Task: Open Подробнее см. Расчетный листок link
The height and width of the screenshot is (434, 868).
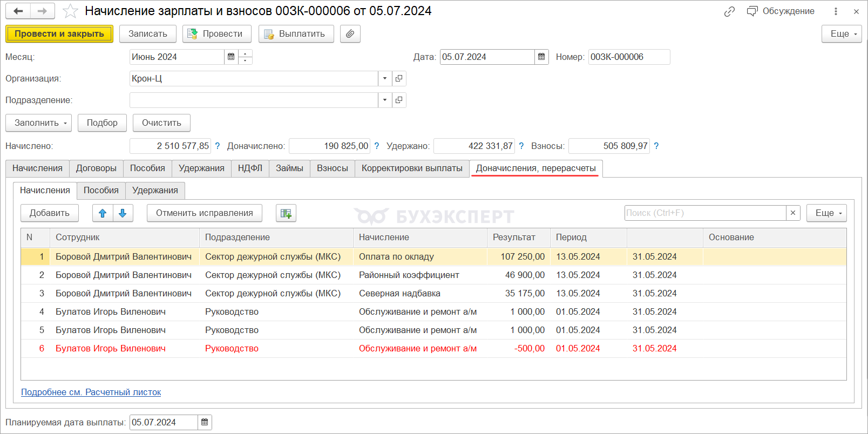Action: click(x=91, y=392)
